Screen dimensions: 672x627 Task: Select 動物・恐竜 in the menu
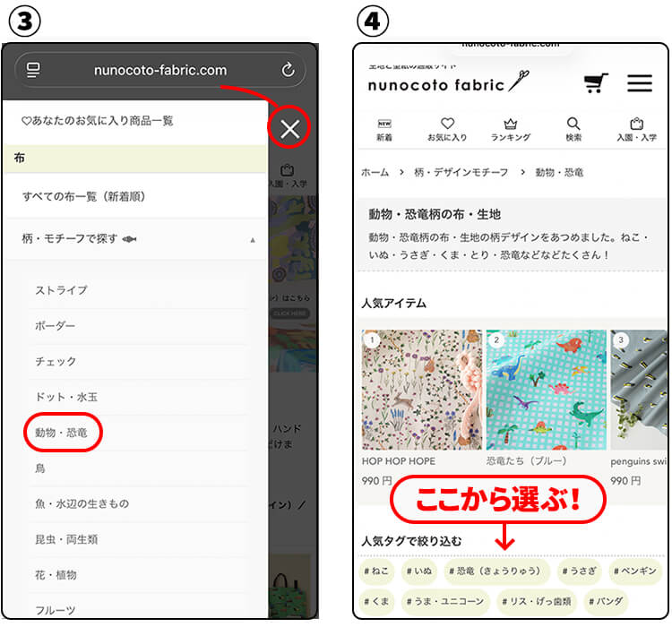(62, 433)
